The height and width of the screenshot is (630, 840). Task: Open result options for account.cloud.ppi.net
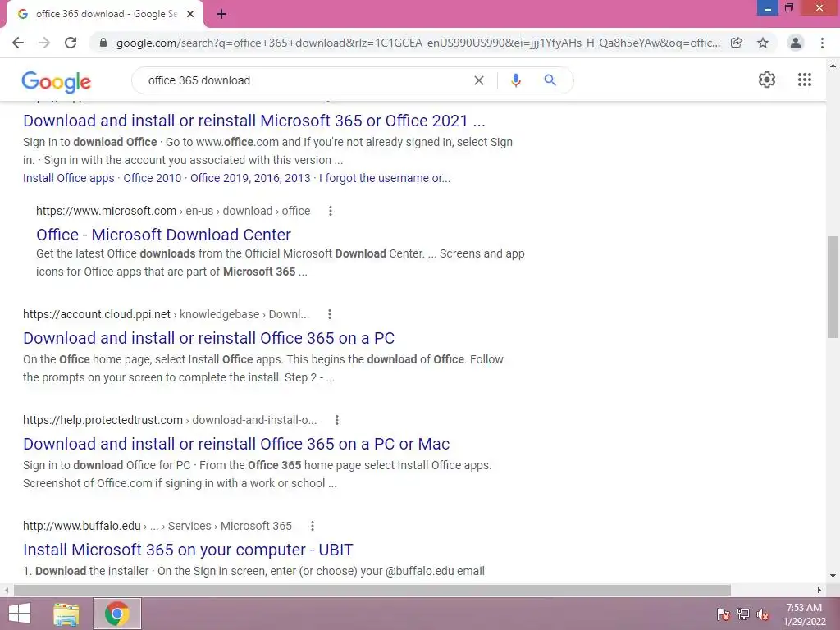point(330,314)
